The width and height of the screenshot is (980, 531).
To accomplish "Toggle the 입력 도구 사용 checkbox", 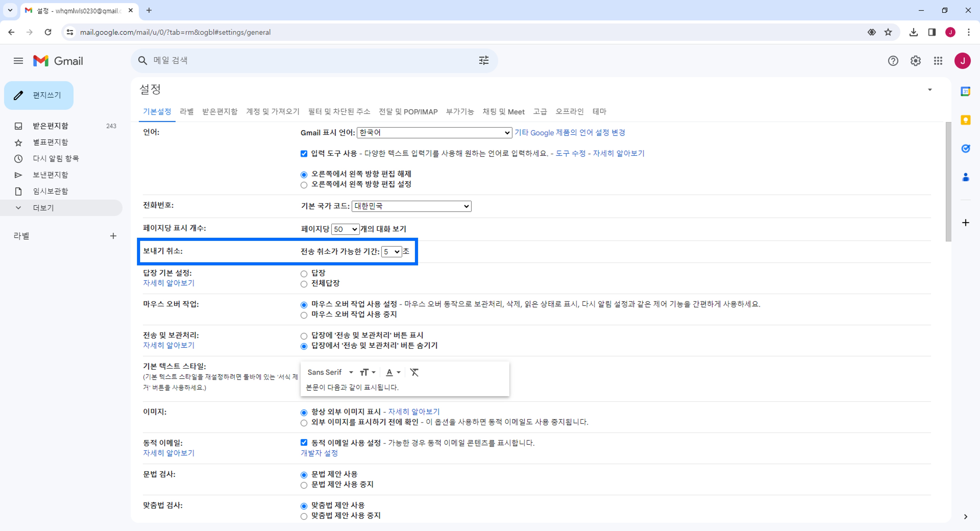I will [x=304, y=153].
